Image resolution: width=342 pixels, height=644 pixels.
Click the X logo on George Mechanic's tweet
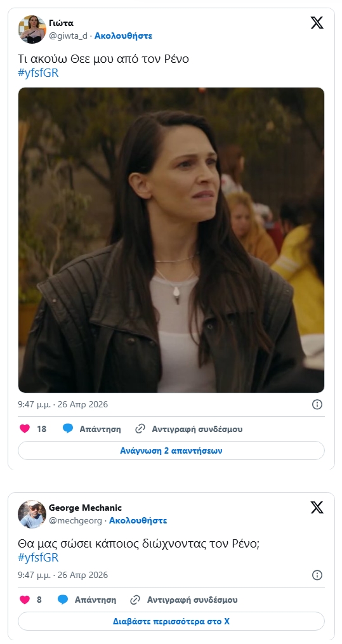317,508
